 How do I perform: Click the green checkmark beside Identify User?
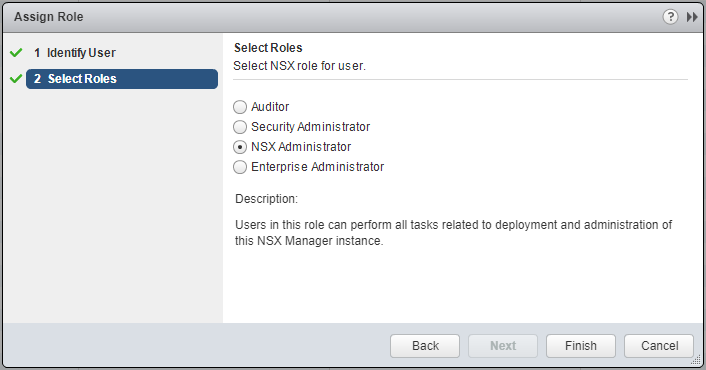click(x=16, y=53)
